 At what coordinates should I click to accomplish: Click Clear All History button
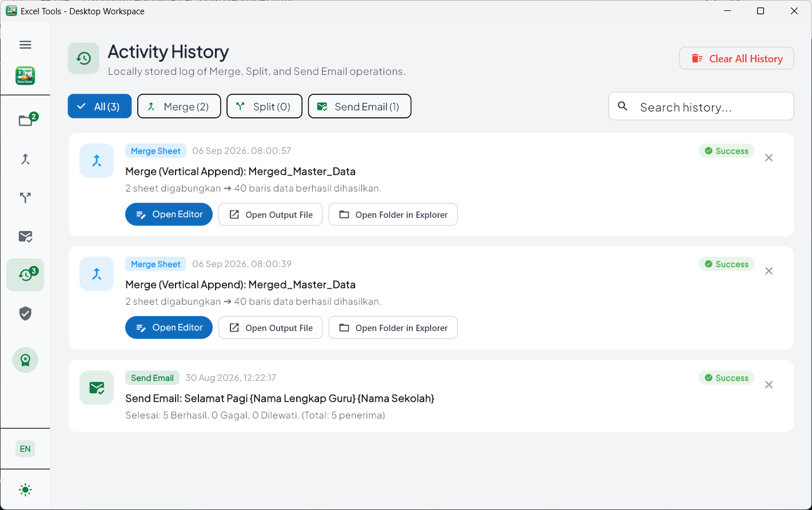[x=737, y=58]
